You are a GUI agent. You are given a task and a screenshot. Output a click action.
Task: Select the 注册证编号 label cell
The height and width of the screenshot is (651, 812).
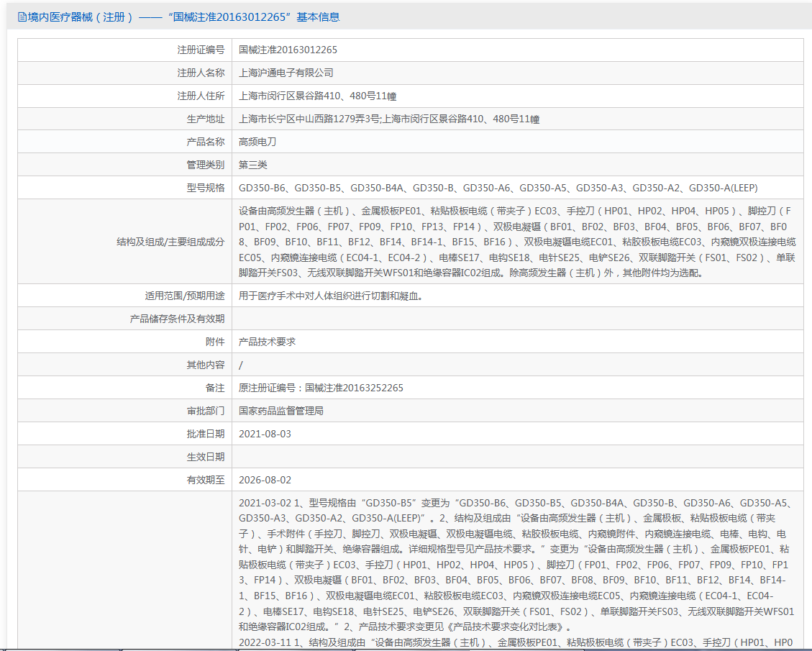pos(125,50)
